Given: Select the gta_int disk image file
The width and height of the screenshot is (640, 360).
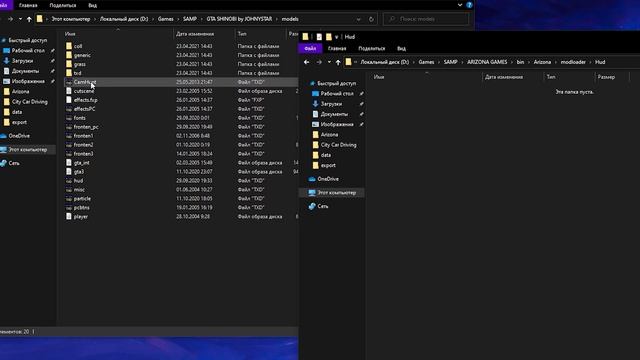Looking at the screenshot, I should point(82,163).
